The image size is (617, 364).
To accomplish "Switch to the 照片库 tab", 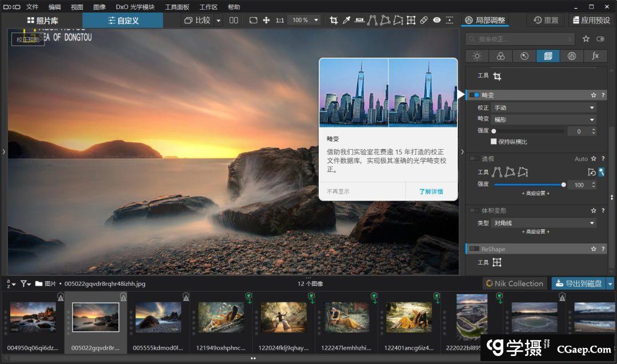I will coord(43,21).
